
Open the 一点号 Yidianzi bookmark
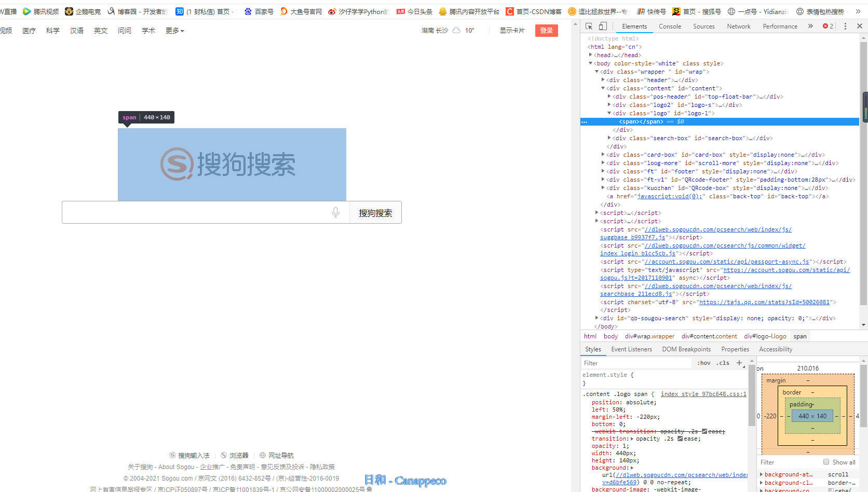tap(757, 11)
